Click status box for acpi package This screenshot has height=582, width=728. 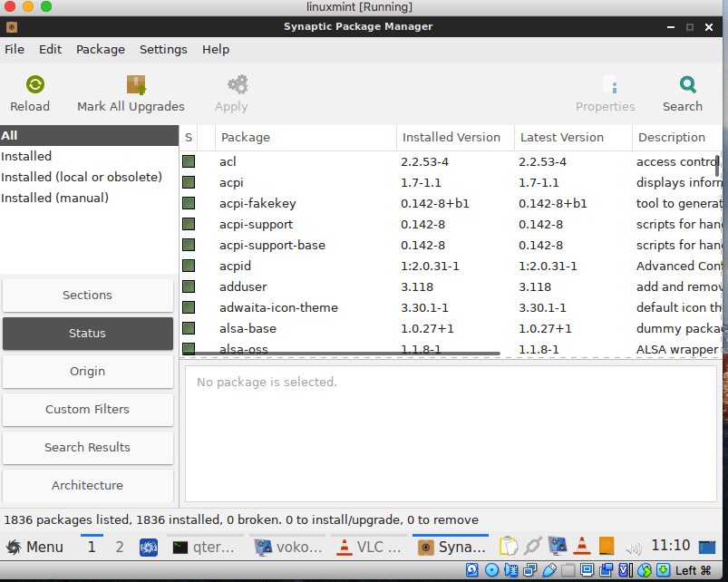189,182
